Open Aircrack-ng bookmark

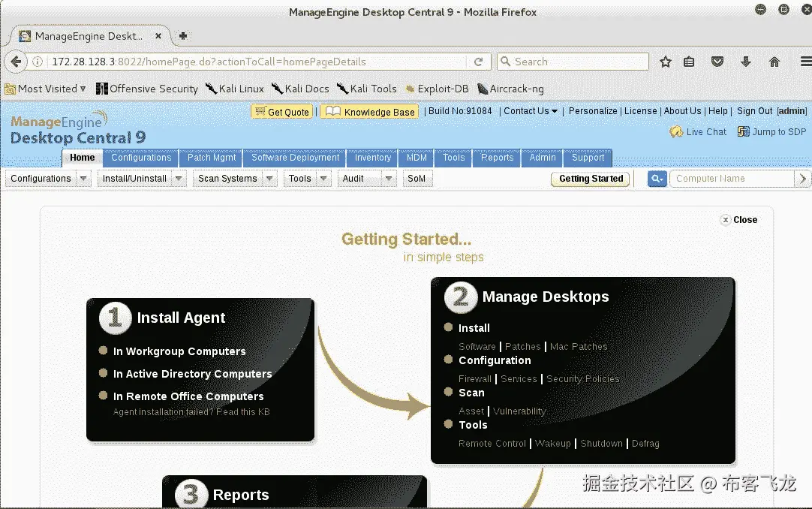pyautogui.click(x=510, y=89)
